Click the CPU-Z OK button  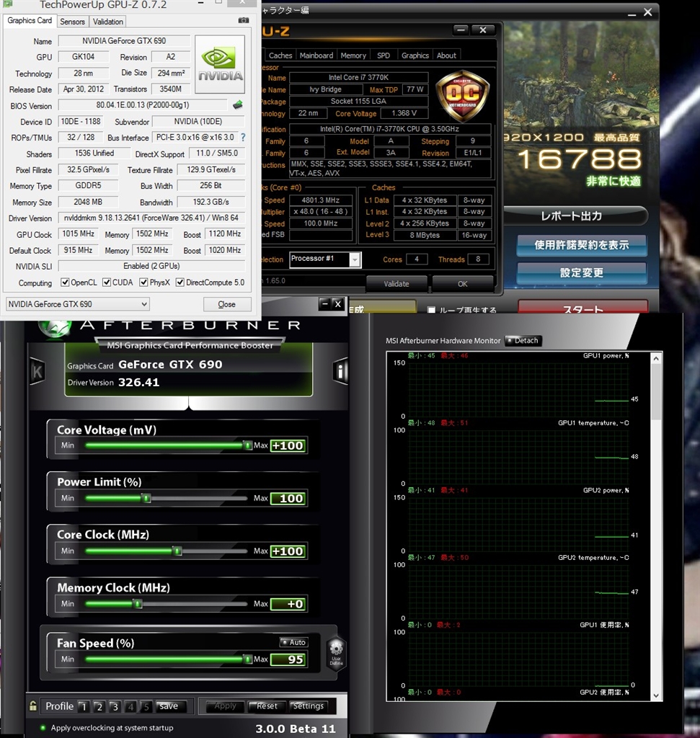coord(463,284)
